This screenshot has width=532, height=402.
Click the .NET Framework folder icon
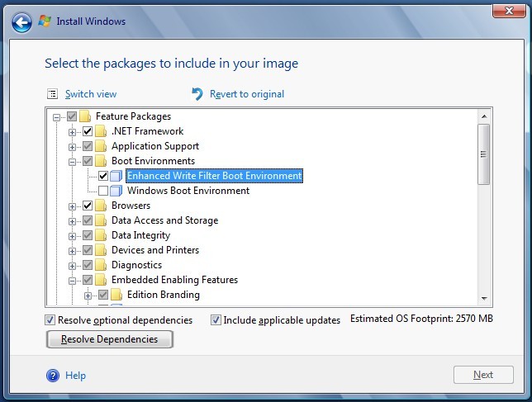pos(101,131)
